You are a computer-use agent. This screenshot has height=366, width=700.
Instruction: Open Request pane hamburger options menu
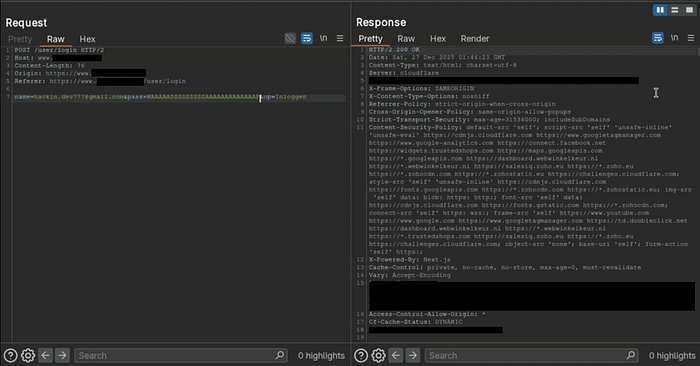[340, 38]
